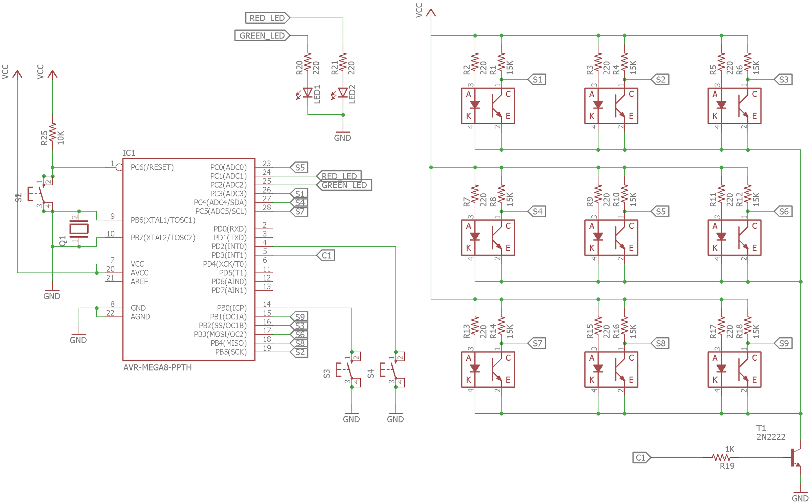Click the C1 net label near R19
This screenshot has height=504, width=812.
click(641, 458)
